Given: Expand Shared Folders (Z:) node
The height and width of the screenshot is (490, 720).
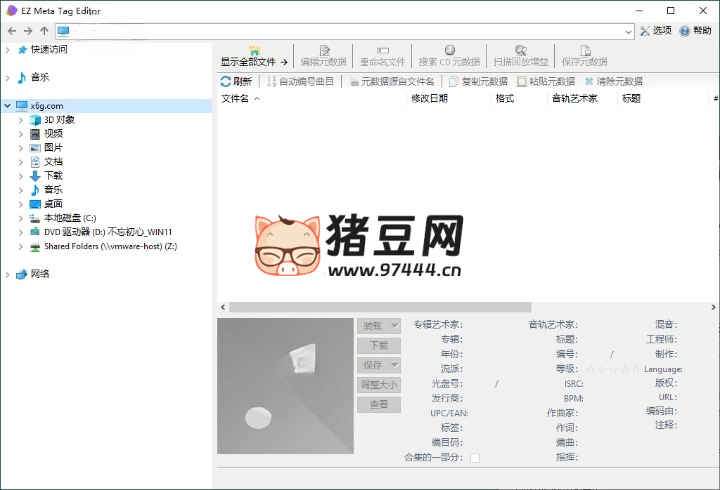Looking at the screenshot, I should [x=21, y=247].
